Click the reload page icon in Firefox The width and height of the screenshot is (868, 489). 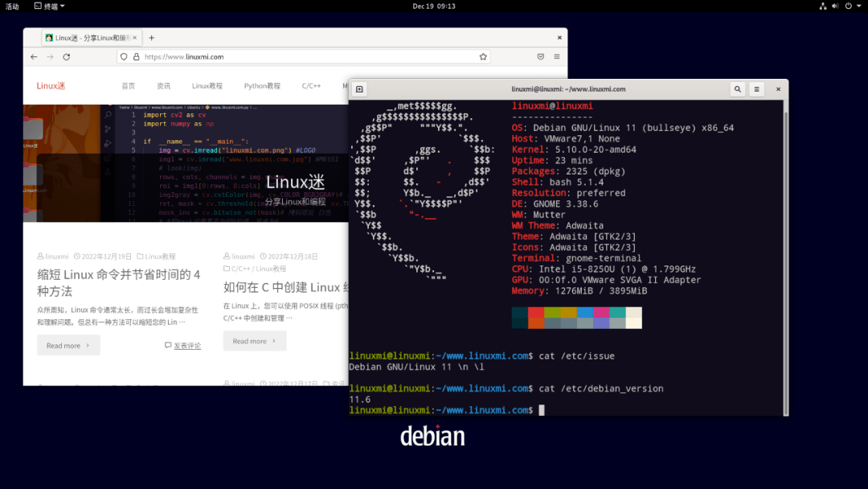coord(66,56)
